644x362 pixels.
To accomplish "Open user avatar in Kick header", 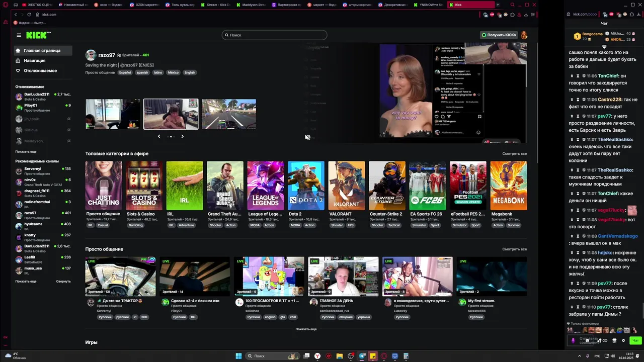I will coord(524,35).
